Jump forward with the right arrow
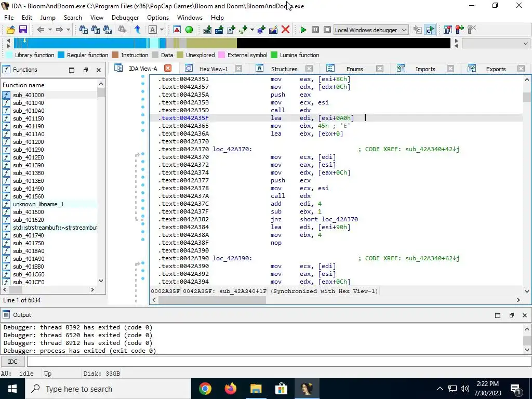532x399 pixels. click(x=59, y=30)
